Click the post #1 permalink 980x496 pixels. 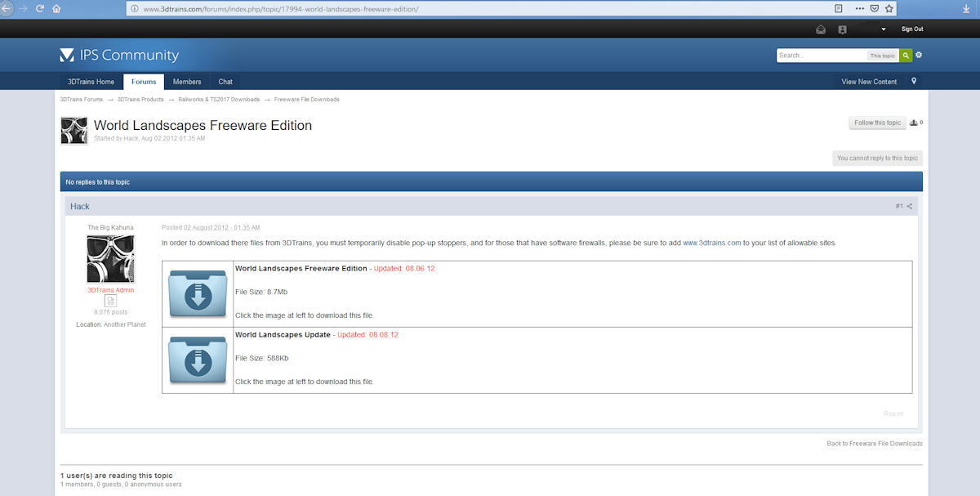tap(899, 206)
